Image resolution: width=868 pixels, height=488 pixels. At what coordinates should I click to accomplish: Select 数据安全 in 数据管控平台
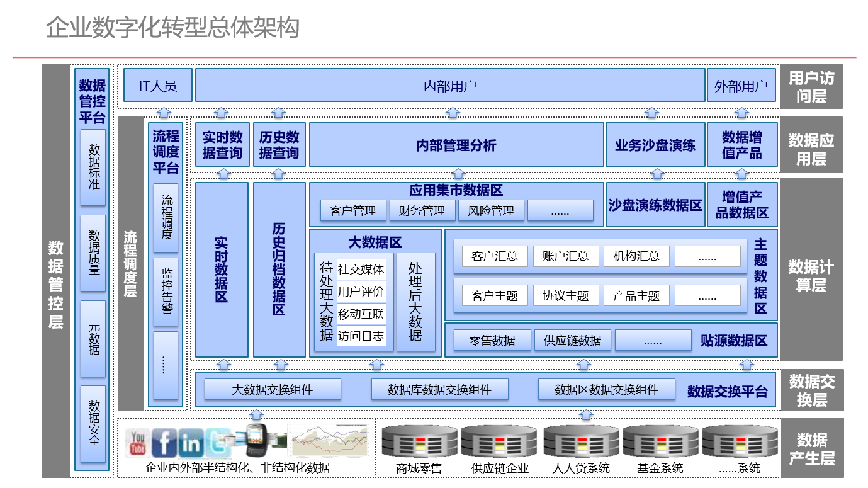[94, 424]
